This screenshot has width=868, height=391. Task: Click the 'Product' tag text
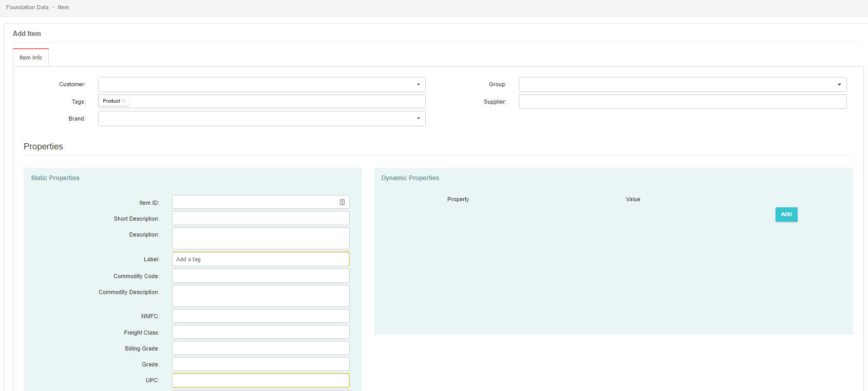click(111, 101)
